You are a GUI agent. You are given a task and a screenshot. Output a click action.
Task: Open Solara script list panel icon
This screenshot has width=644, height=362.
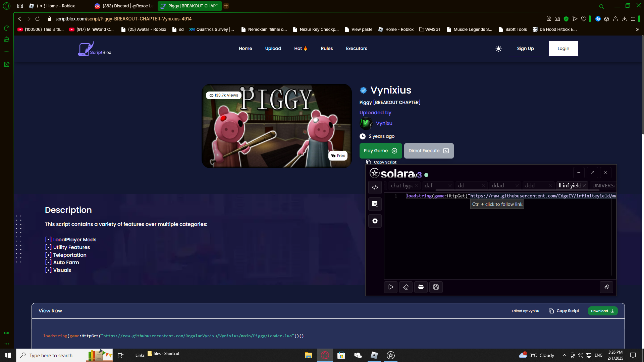tap(375, 204)
